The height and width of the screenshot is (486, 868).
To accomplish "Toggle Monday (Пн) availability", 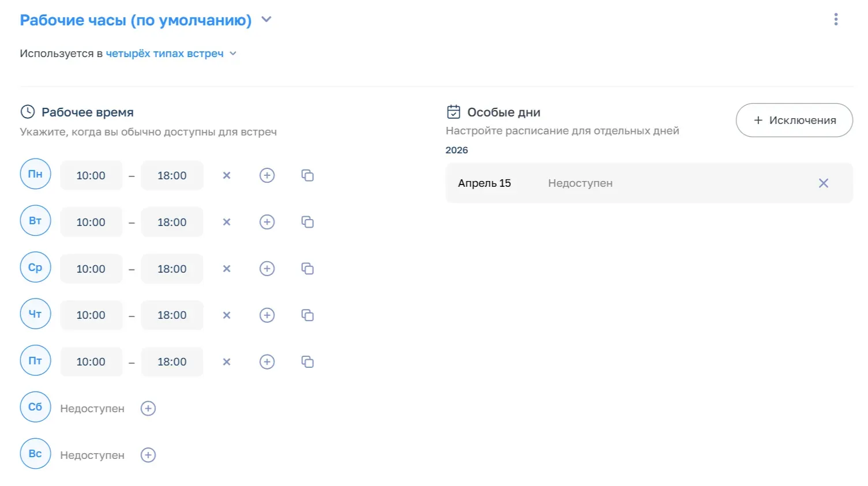I will pos(35,174).
